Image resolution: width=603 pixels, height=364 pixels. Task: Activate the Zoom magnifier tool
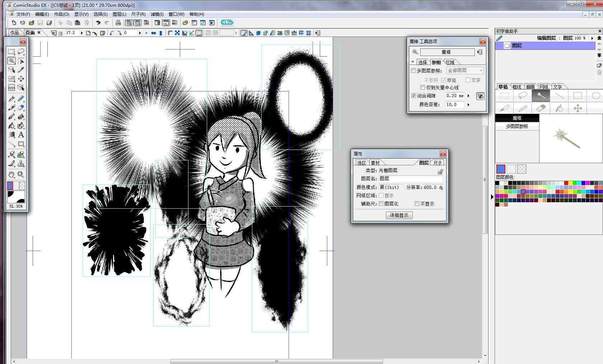tap(21, 175)
